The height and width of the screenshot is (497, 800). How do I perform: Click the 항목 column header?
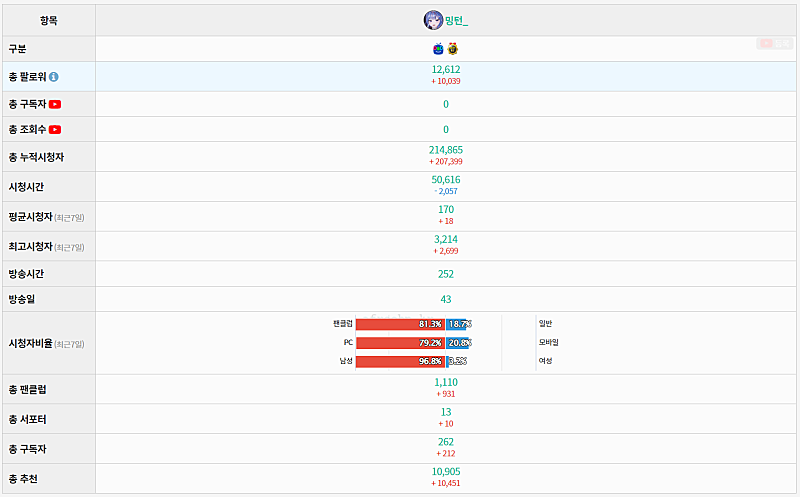click(x=49, y=20)
